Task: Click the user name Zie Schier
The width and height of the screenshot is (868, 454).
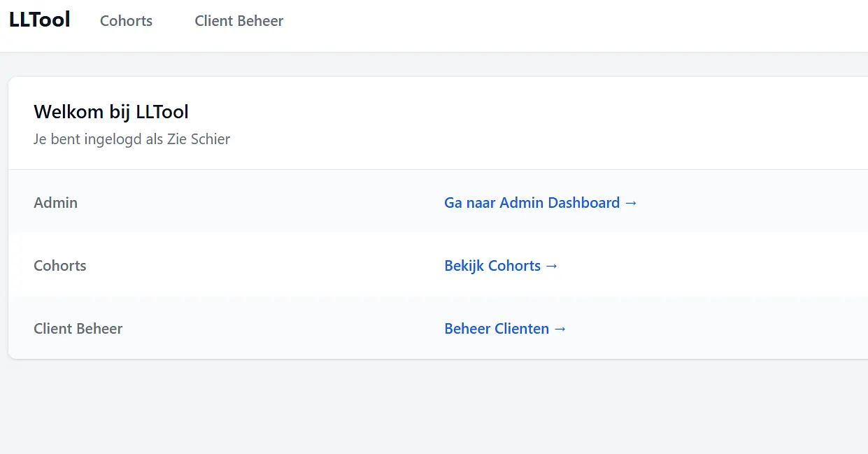Action: pyautogui.click(x=199, y=139)
